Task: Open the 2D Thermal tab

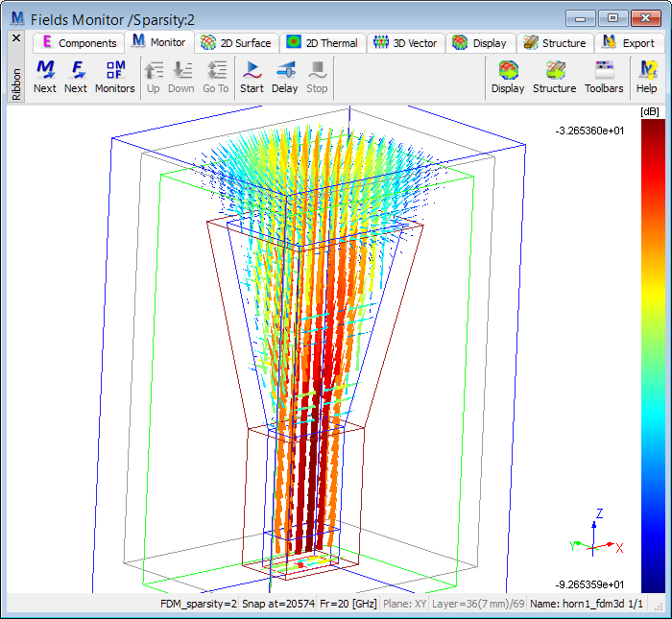Action: [323, 43]
